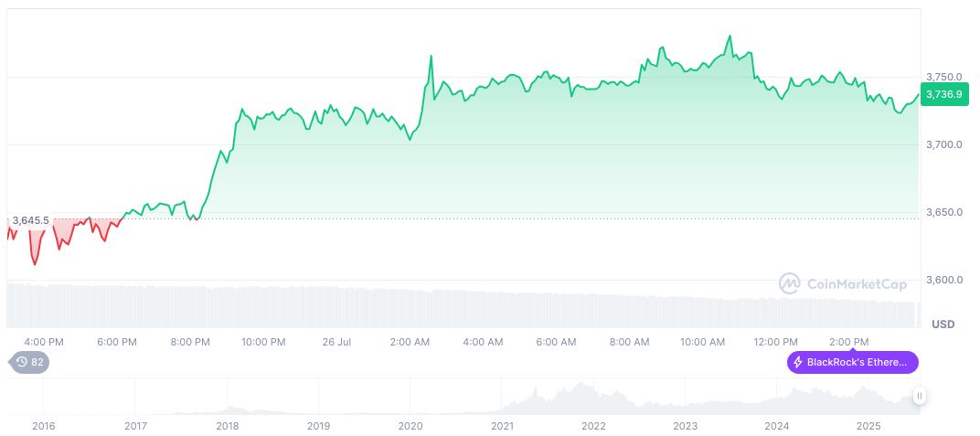Click the 10:00 PM time axis label
Viewport: 980px width, 436px height.
click(263, 342)
